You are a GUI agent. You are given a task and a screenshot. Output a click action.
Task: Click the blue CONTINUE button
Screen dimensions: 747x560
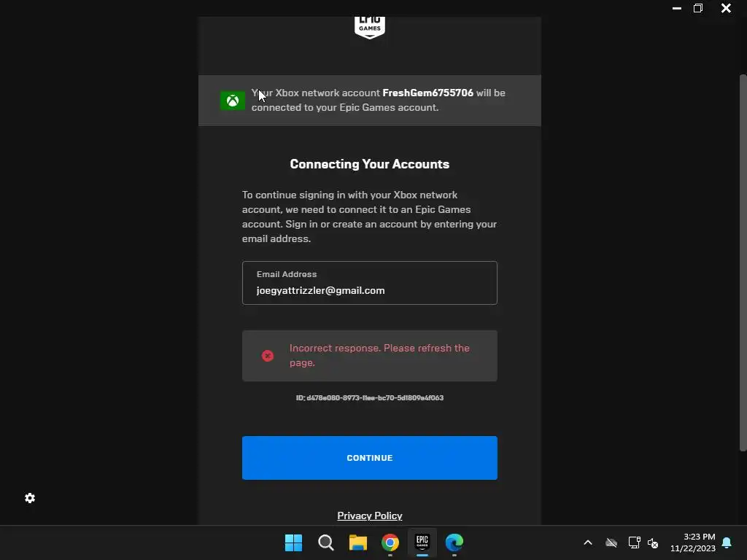click(370, 458)
